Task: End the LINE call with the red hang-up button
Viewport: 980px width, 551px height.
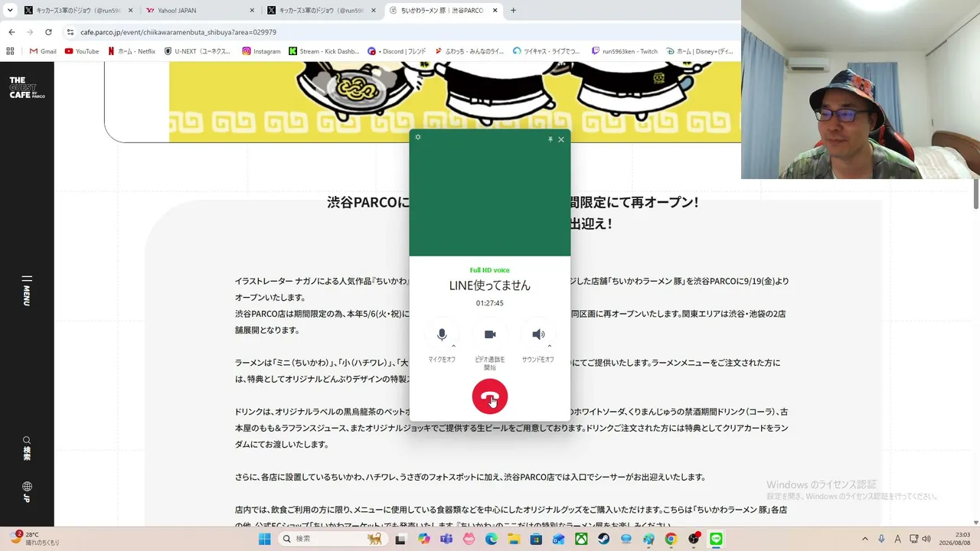Action: coord(490,396)
